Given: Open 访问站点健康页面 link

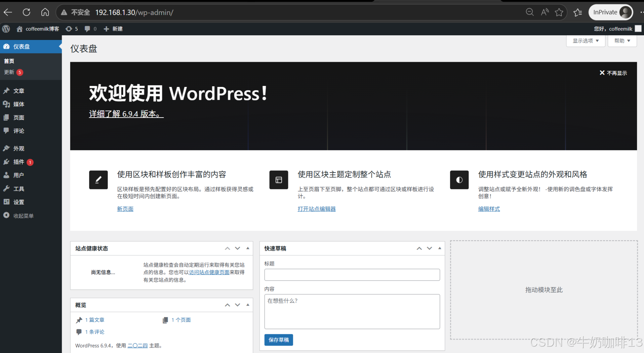Looking at the screenshot, I should coord(209,272).
